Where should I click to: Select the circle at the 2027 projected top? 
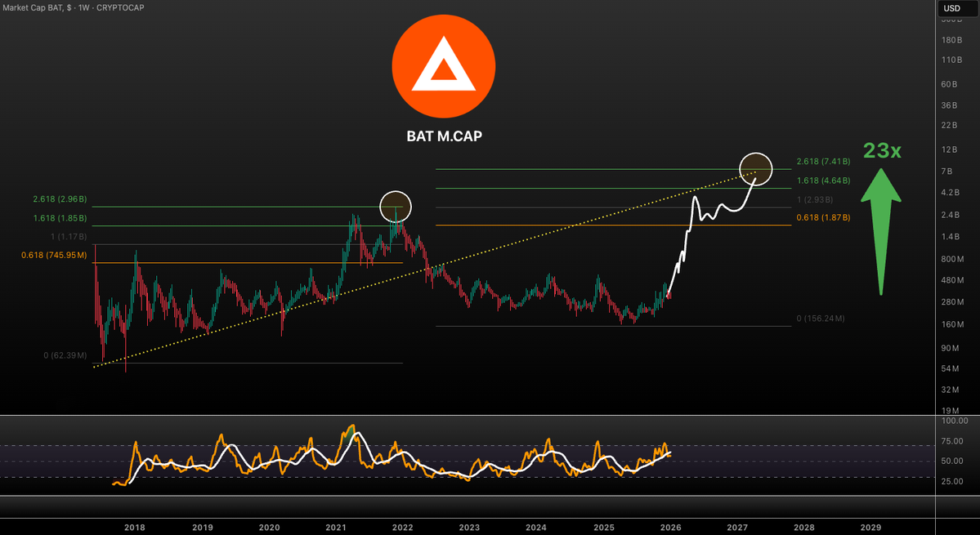click(x=755, y=167)
